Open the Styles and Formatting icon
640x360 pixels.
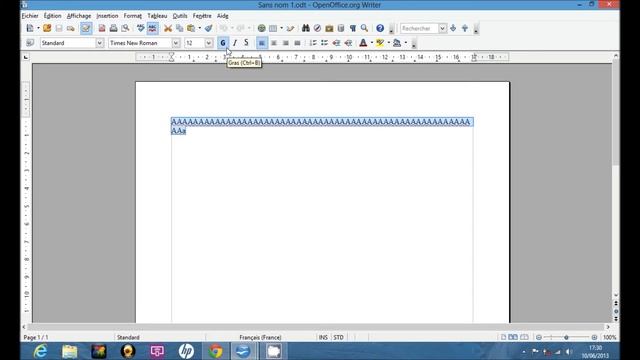point(30,43)
